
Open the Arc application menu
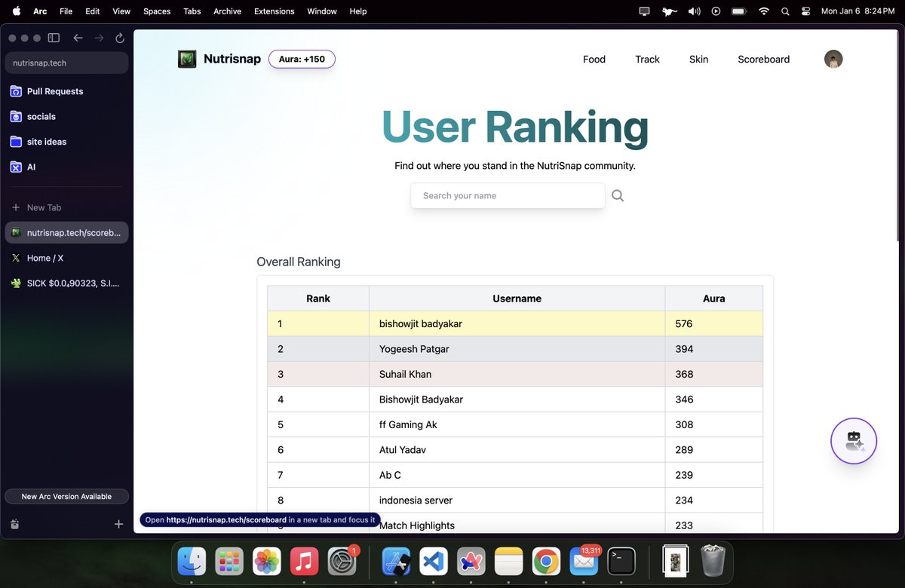coord(40,11)
